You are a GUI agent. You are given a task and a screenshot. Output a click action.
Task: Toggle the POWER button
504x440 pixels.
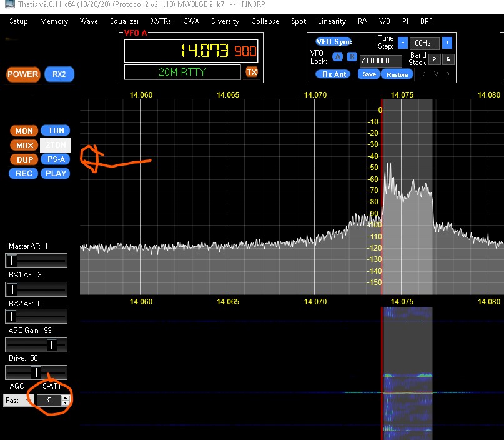pos(23,74)
